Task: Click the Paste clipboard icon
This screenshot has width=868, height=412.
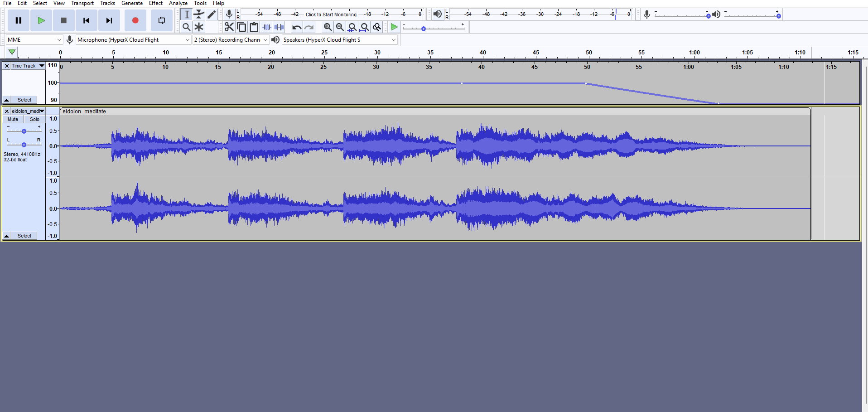Action: [x=254, y=27]
